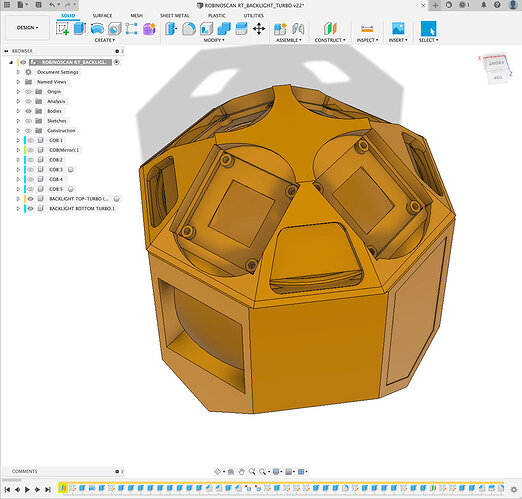
Task: Click the ViewCube in the corner
Action: (496, 69)
